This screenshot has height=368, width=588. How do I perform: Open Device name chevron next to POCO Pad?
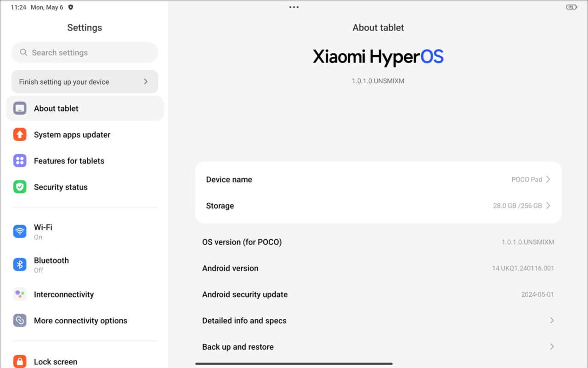[548, 179]
